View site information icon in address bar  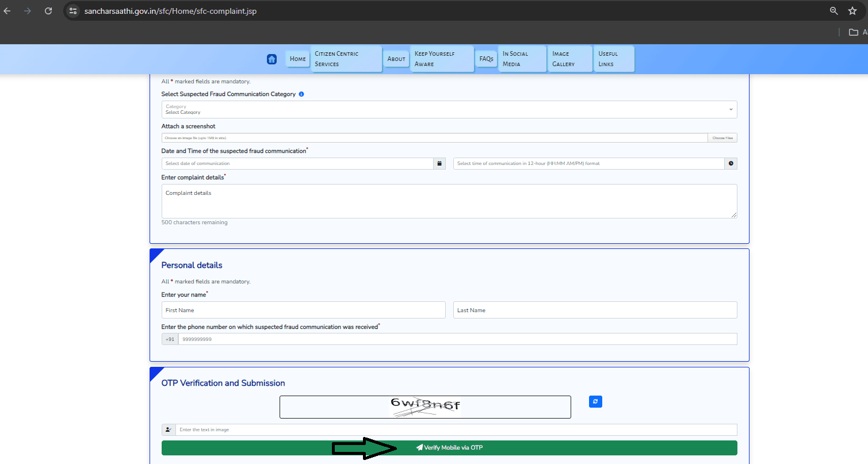coord(72,11)
